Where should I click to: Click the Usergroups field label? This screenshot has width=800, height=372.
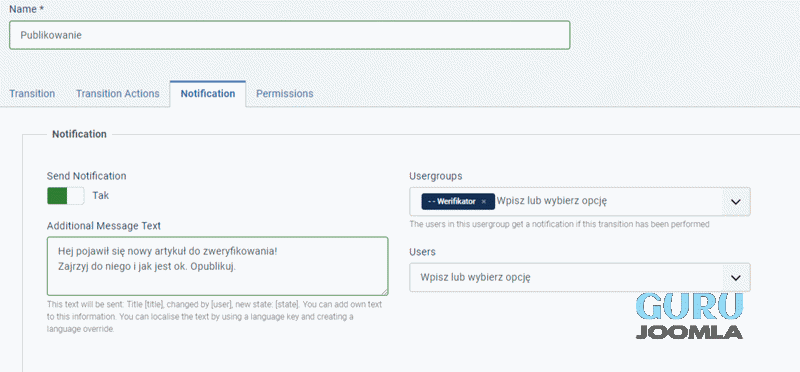[x=436, y=176]
